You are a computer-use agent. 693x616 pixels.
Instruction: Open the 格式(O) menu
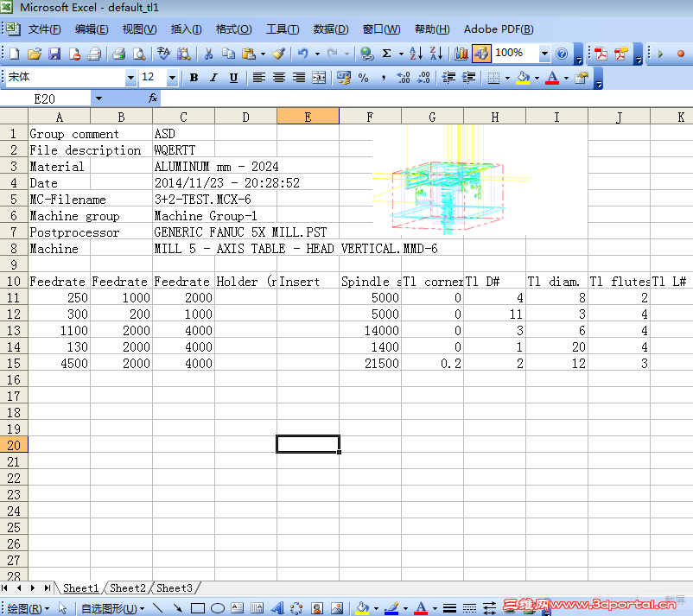click(234, 29)
